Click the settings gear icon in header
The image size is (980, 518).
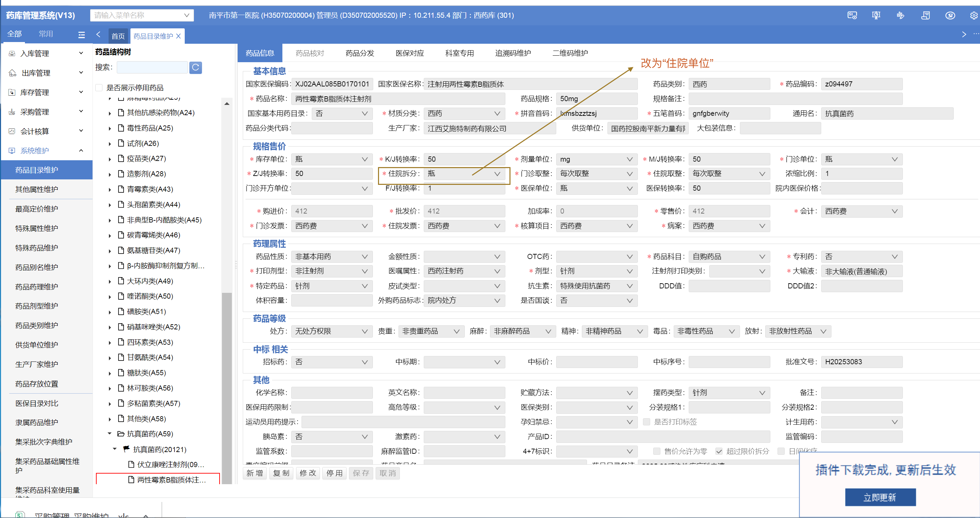[x=974, y=16]
